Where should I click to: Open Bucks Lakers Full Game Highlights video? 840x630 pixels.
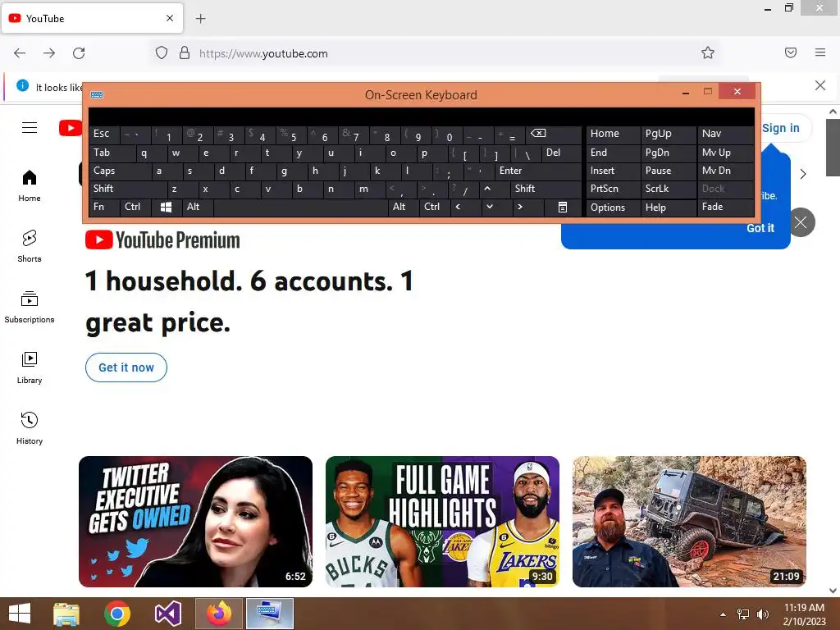[x=442, y=522]
